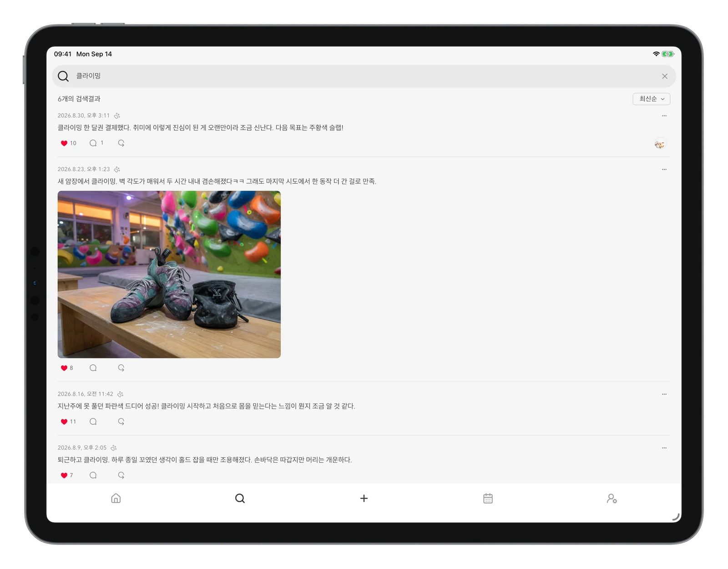The image size is (728, 569).
Task: Clear the search query 클라이밍
Action: pyautogui.click(x=665, y=76)
